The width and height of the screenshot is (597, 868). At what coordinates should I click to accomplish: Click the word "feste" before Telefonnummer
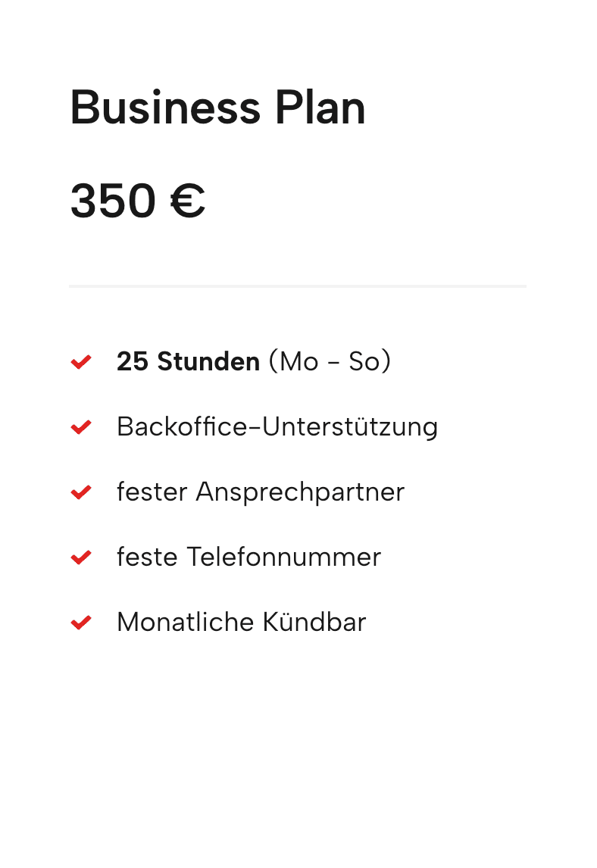pos(147,557)
